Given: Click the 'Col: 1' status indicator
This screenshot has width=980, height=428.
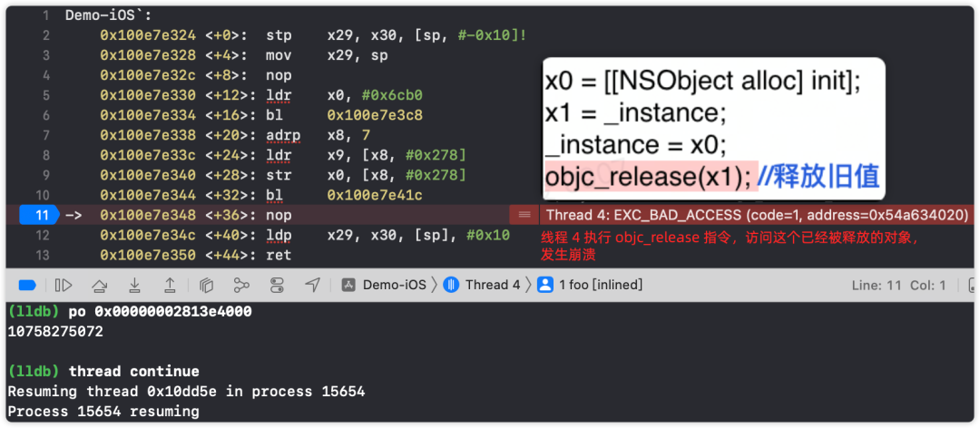Looking at the screenshot, I should coord(927,286).
